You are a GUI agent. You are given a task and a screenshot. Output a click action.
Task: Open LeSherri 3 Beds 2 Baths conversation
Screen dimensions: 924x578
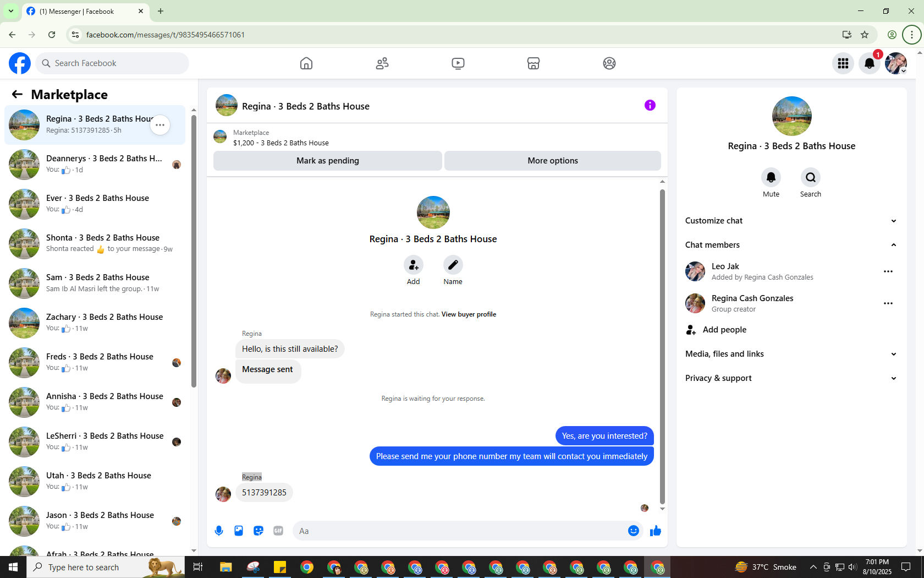point(95,442)
